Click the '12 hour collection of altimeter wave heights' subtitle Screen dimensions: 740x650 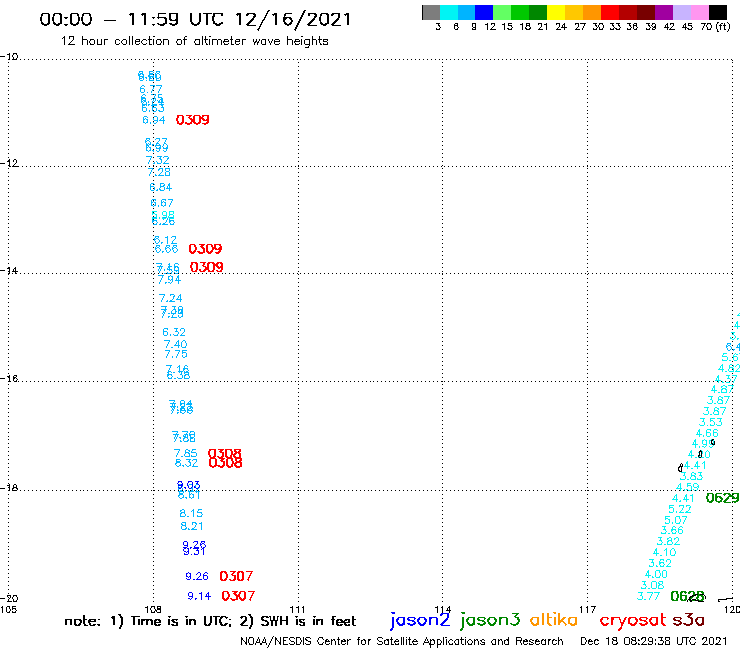coord(194,41)
